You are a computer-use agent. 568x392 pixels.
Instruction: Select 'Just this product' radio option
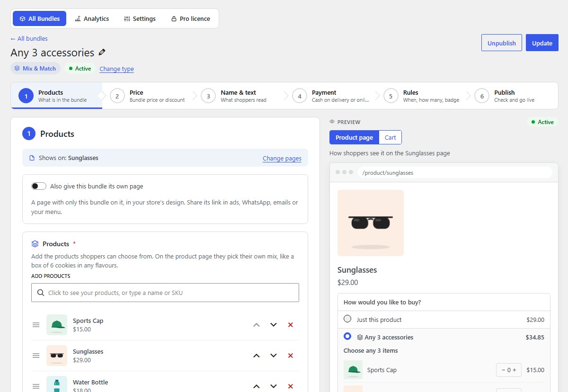347,319
